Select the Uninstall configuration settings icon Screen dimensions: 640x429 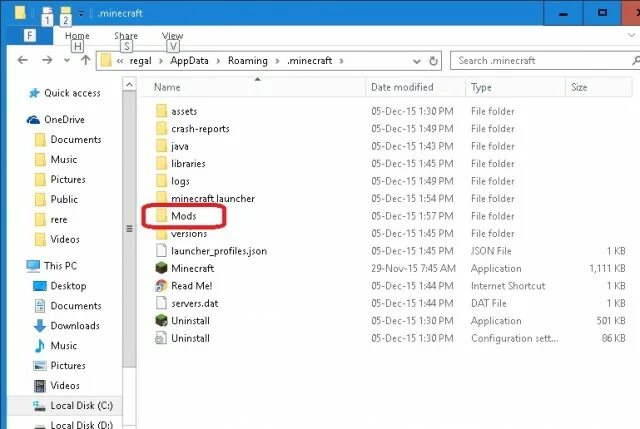[x=162, y=338]
